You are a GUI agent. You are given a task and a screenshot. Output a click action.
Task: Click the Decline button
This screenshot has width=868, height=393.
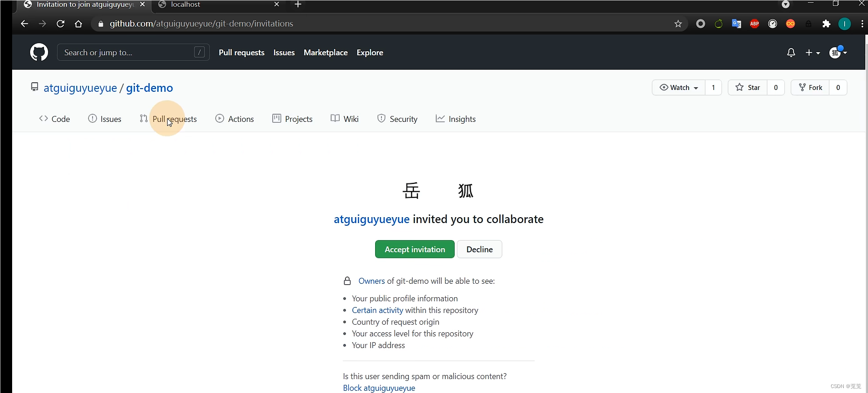tap(479, 250)
